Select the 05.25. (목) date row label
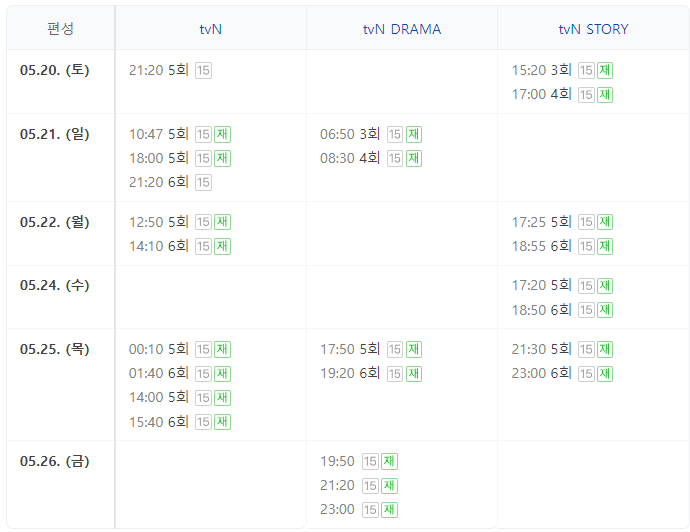The height and width of the screenshot is (532, 690). coord(55,349)
